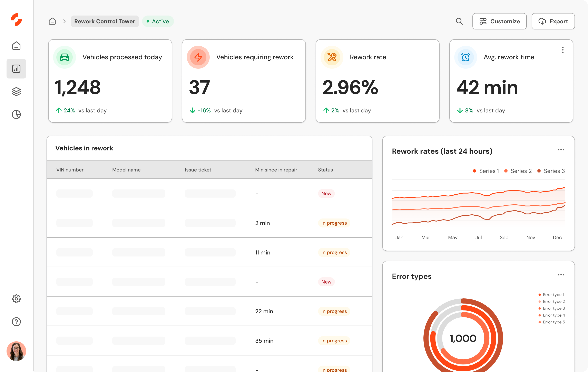Viewport: 588px width, 372px height.
Task: Toggle Error type 4 legend entry
Action: tap(551, 315)
